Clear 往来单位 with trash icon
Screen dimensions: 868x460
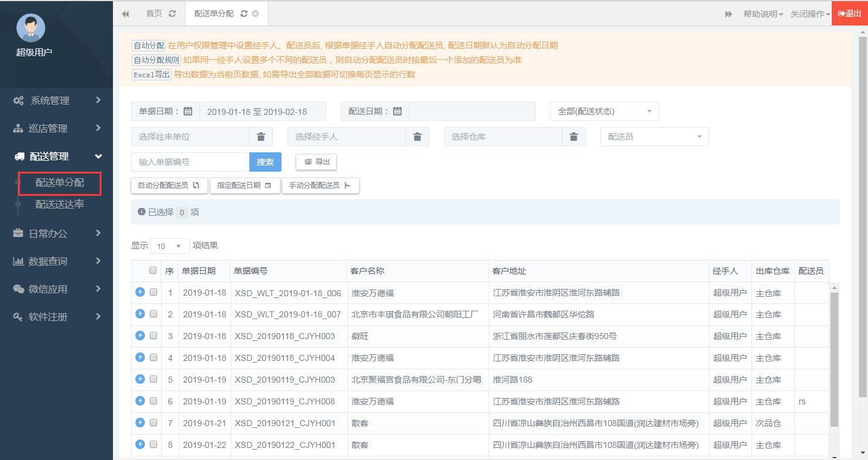coord(261,137)
